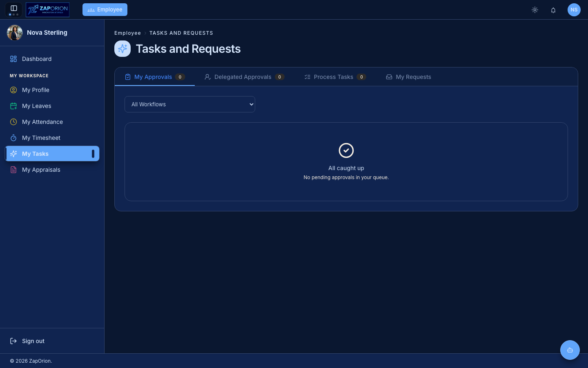Click the Nova Sterling name label
The width and height of the screenshot is (588, 368).
pyautogui.click(x=47, y=33)
